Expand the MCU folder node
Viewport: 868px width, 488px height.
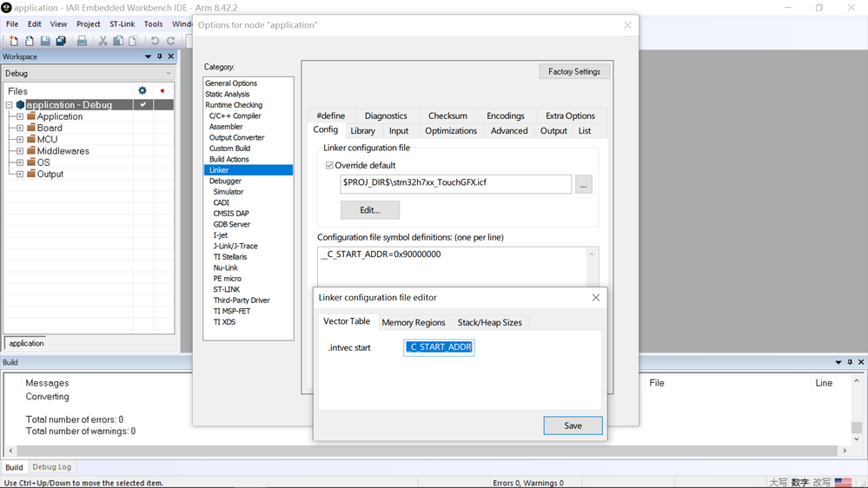20,140
